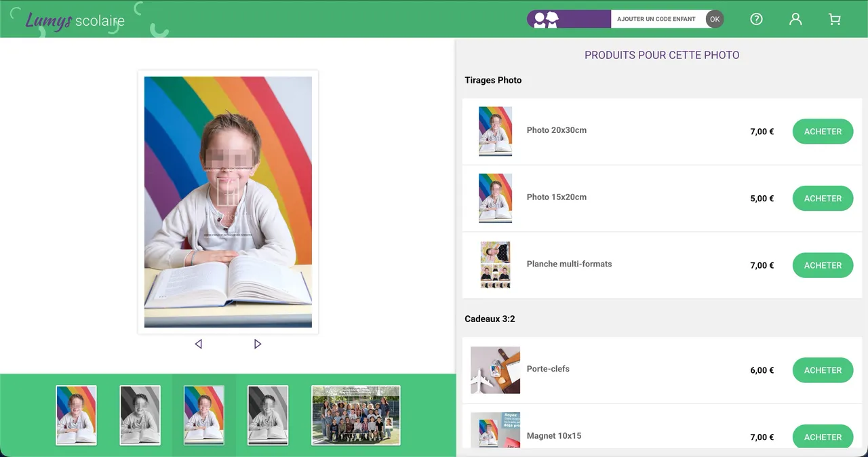
Task: Click the large photo preview
Action: 228,202
